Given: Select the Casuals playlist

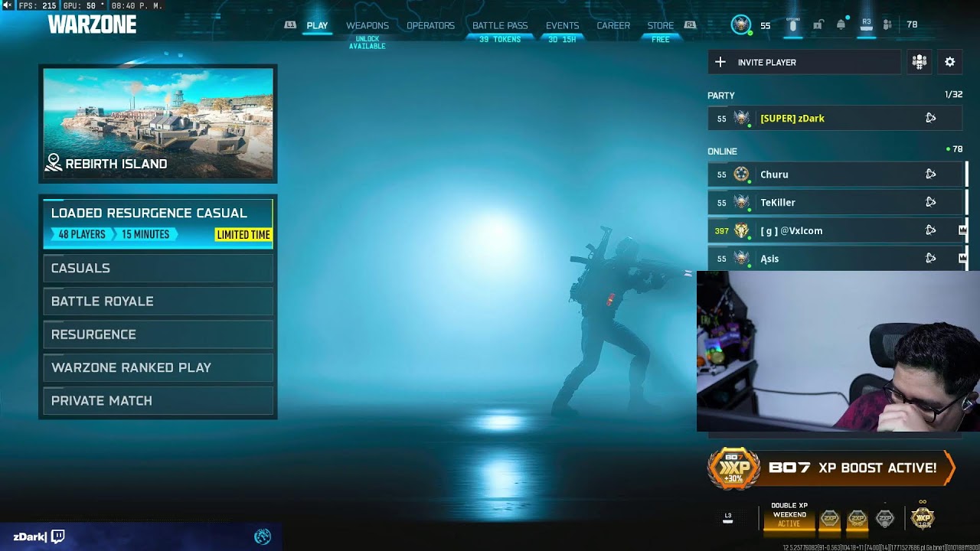Looking at the screenshot, I should pyautogui.click(x=158, y=268).
